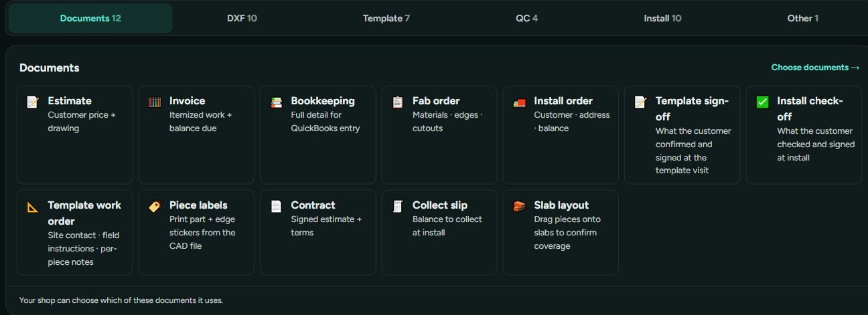Click the 'Customer price + drawing' description
Screen dimensions: 868x315
82,122
